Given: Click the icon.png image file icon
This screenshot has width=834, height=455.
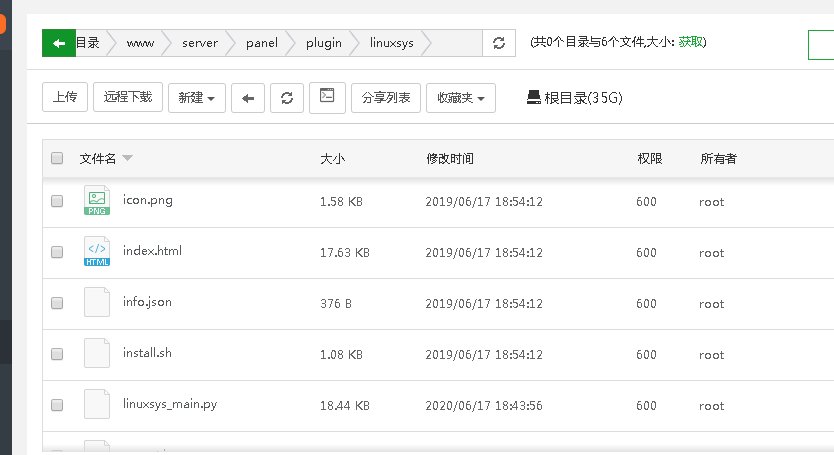Looking at the screenshot, I should coord(97,201).
